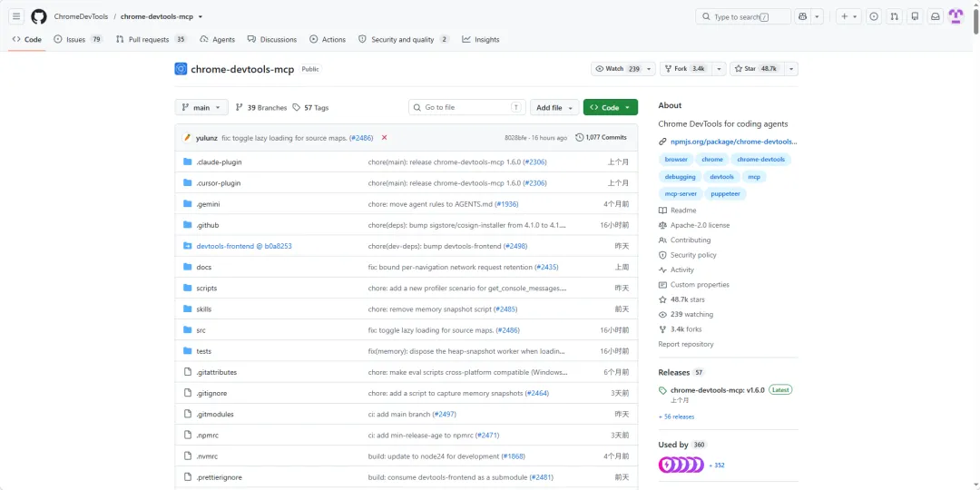Open the Readme book icon link
The image size is (980, 490).
click(x=677, y=211)
